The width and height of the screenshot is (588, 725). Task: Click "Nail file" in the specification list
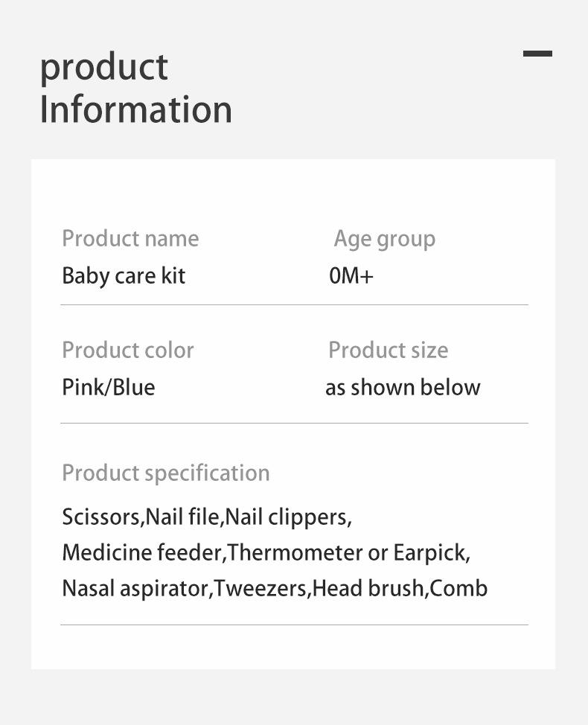183,517
